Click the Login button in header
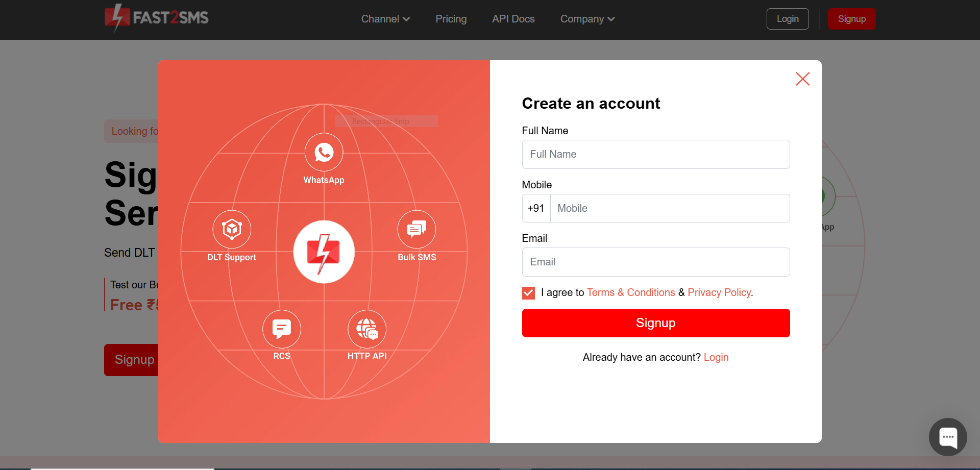This screenshot has height=470, width=980. click(x=787, y=19)
